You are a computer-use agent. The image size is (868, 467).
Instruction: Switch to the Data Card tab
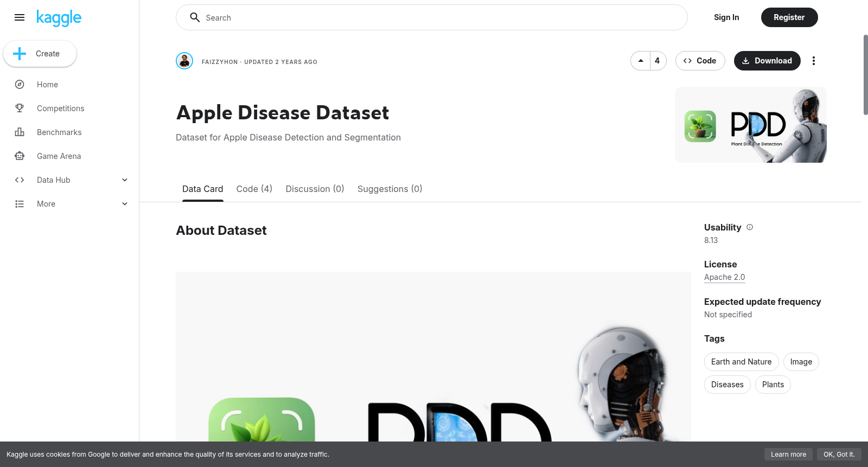[203, 189]
